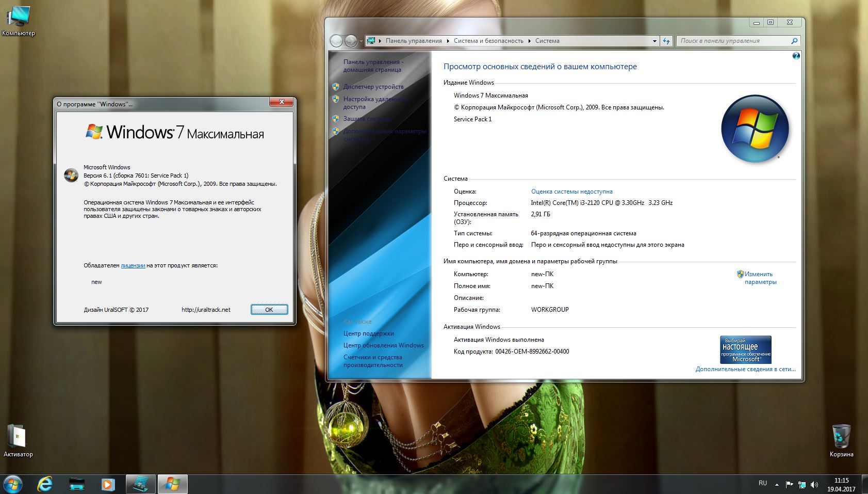Click 64-разрядная операционная система text
The width and height of the screenshot is (868, 494).
pos(583,233)
